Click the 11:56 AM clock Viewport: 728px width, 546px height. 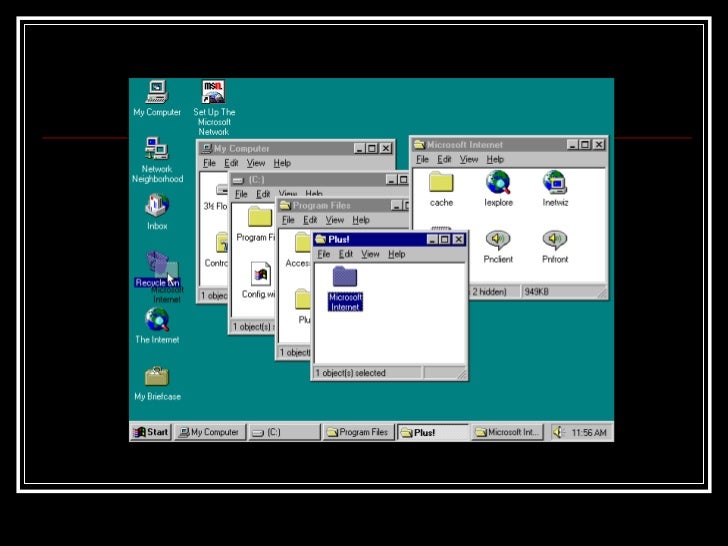[589, 433]
